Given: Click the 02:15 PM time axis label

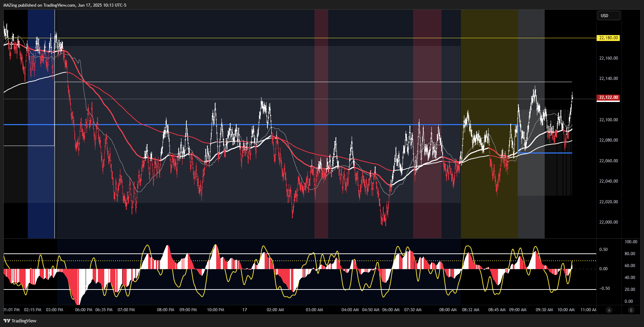Looking at the screenshot, I should [x=33, y=310].
